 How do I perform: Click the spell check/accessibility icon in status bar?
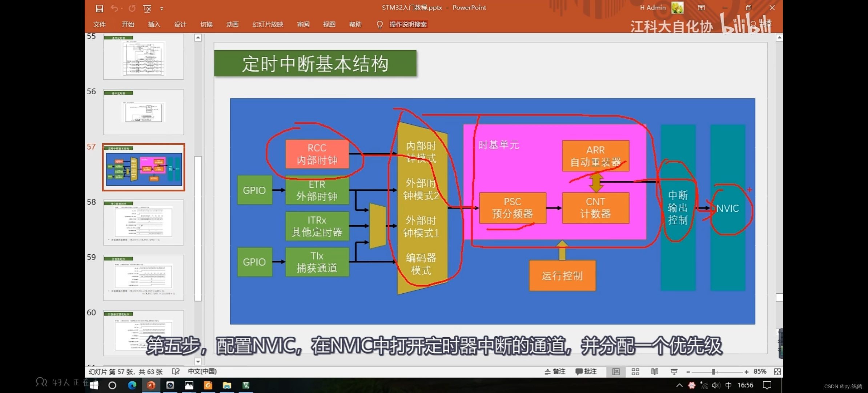click(x=176, y=372)
